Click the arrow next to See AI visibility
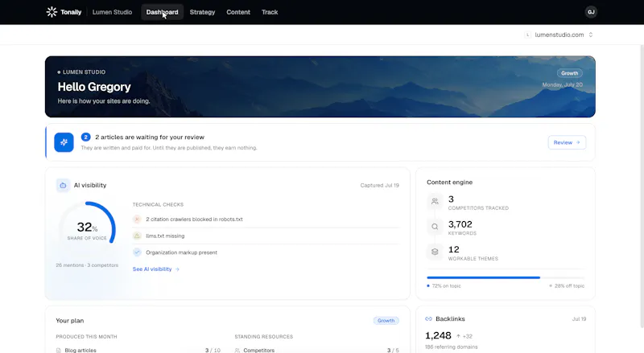Screen dimensions: 644x353 177,269
